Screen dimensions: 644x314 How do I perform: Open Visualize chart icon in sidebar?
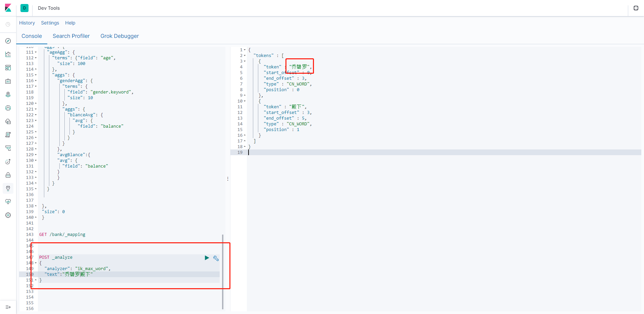coord(8,54)
